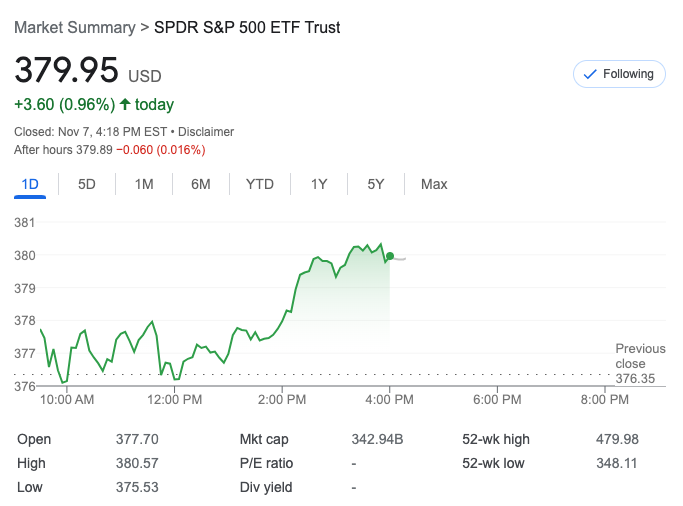Click the green dot price marker

pos(390,257)
